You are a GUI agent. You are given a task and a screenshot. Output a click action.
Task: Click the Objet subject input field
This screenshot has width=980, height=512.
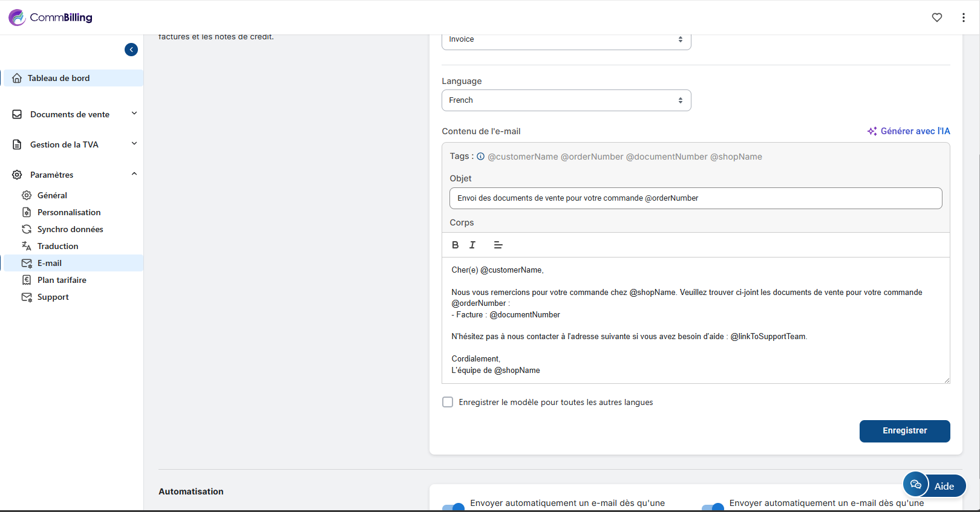pos(695,198)
